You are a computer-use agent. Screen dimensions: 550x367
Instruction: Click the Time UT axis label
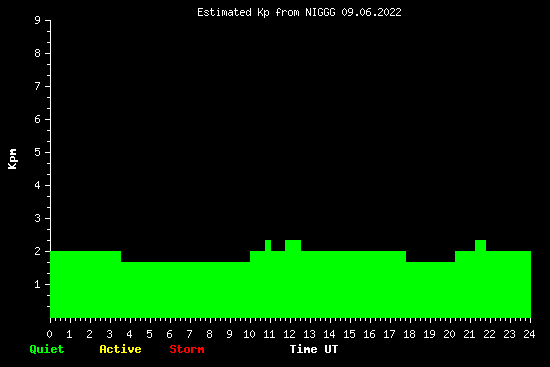314,349
